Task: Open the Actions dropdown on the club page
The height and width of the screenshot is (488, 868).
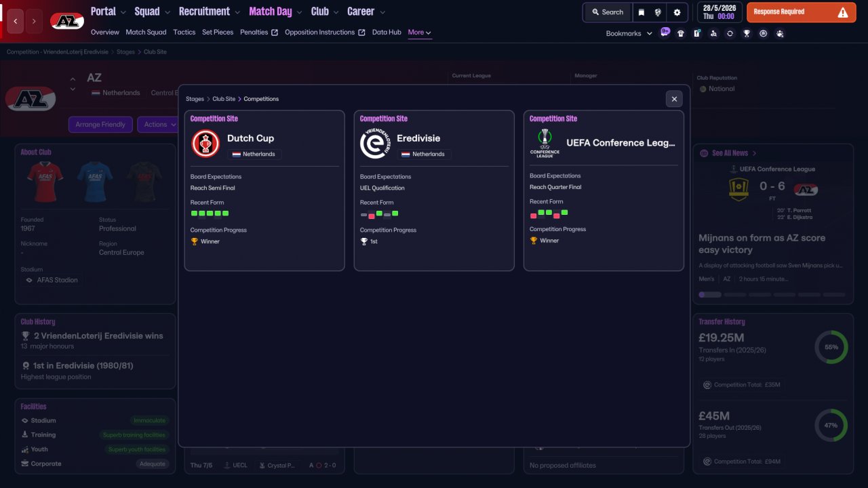Action: (160, 125)
